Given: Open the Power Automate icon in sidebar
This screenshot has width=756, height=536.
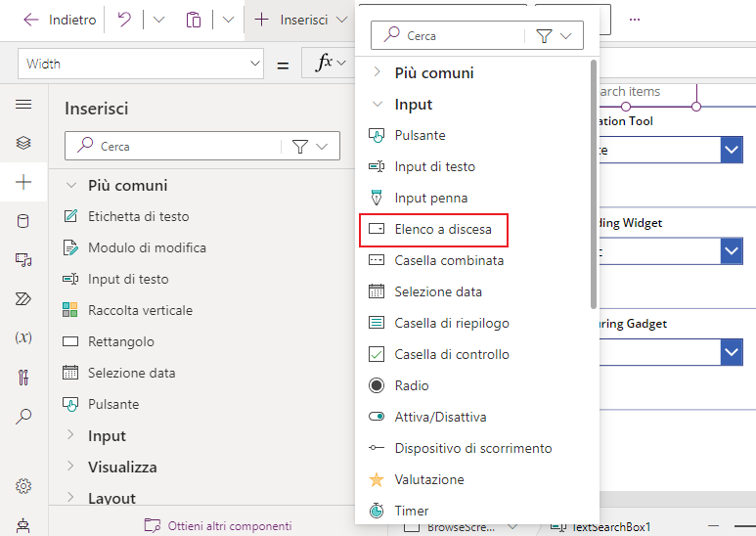Looking at the screenshot, I should coord(23,299).
